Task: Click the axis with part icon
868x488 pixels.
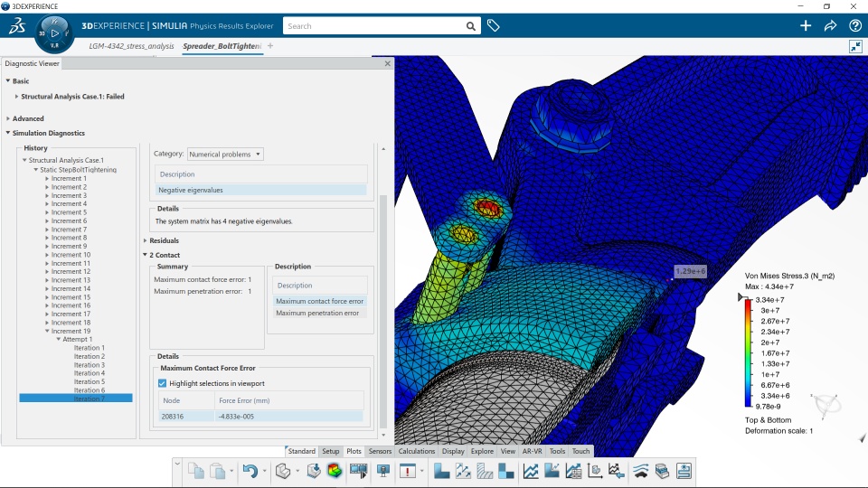Action: coord(595,471)
